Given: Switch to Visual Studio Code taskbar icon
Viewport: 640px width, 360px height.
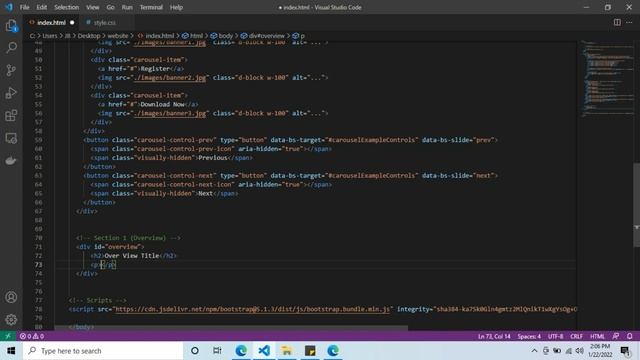Looking at the screenshot, I should [264, 351].
